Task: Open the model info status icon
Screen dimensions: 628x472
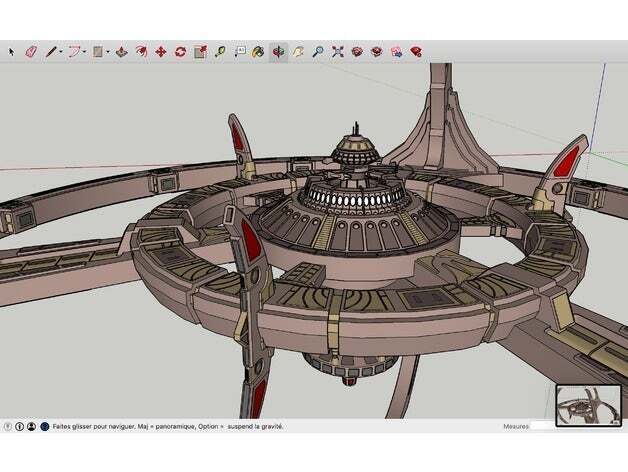Action: pyautogui.click(x=19, y=427)
